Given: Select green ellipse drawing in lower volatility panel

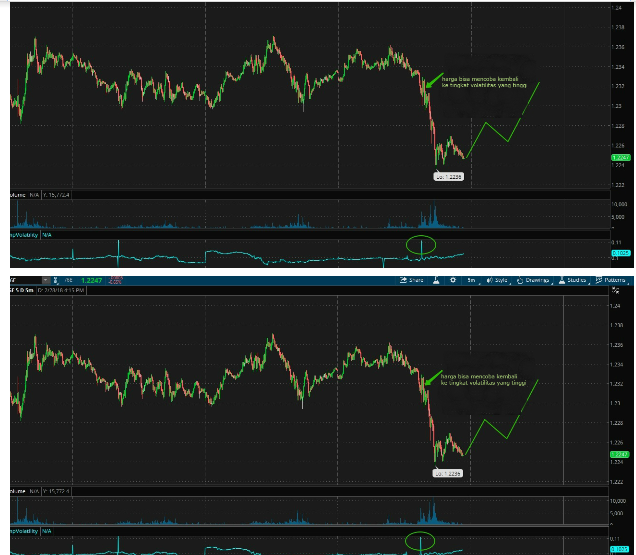Looking at the screenshot, I should (x=422, y=541).
